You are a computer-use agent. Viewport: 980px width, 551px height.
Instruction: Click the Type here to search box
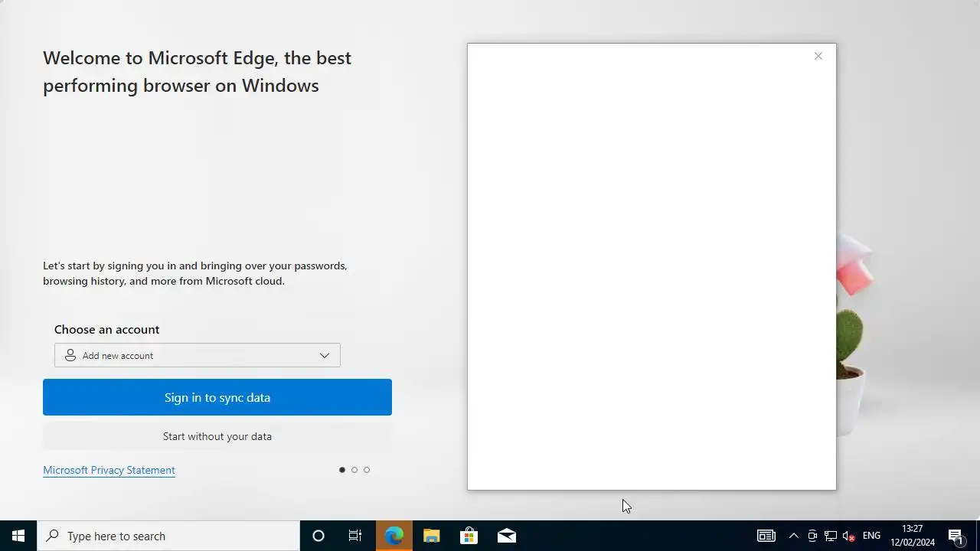coord(168,536)
